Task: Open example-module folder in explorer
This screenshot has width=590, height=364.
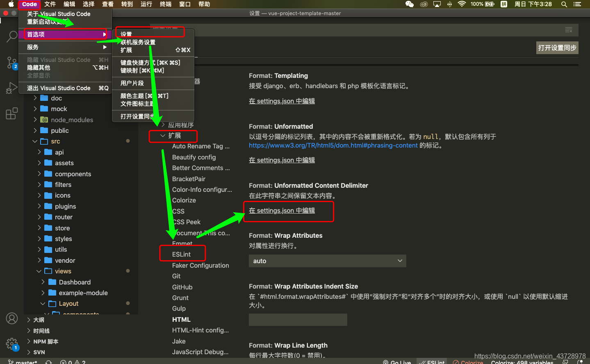Action: pos(83,293)
